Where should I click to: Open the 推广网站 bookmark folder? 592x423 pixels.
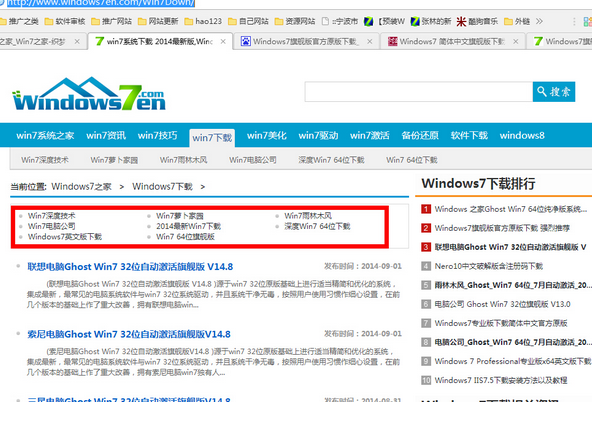(x=112, y=21)
